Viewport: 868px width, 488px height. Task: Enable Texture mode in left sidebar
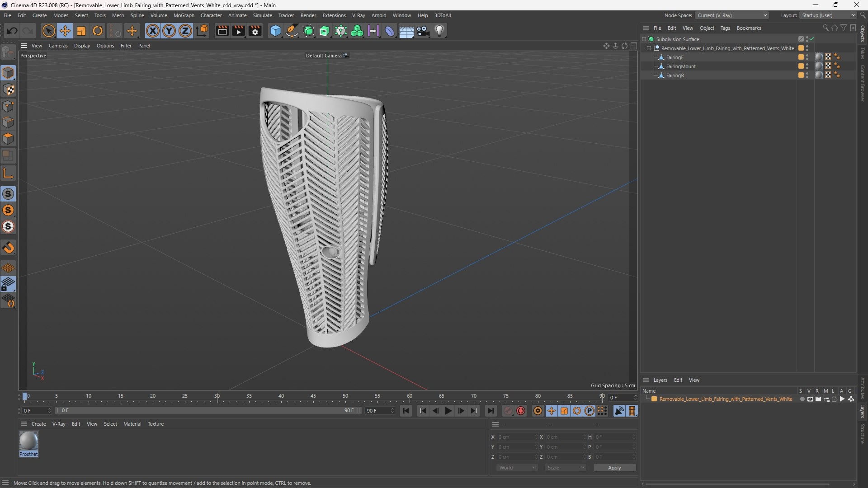point(8,89)
